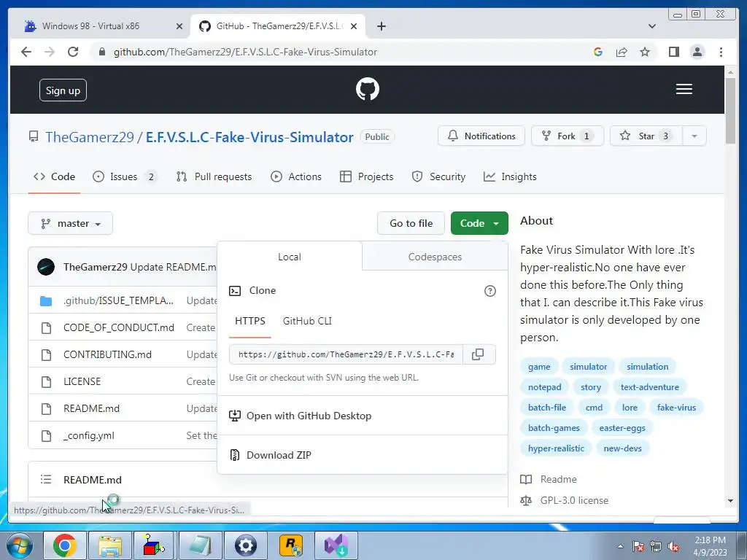The image size is (747, 560).
Task: Click the .github folder icon
Action: coord(46,301)
